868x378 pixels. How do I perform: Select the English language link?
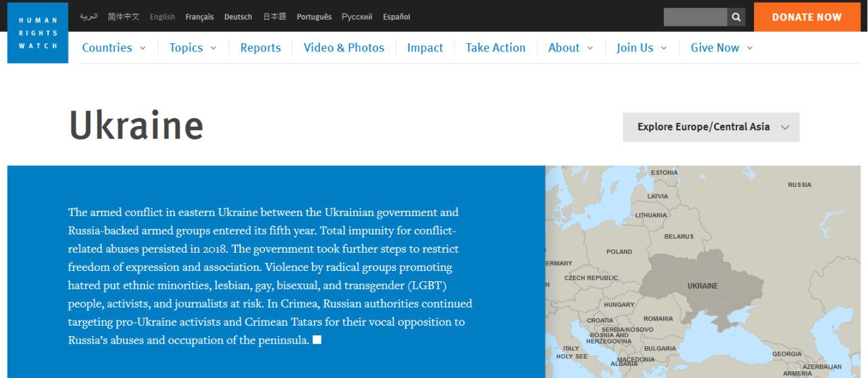tap(162, 17)
